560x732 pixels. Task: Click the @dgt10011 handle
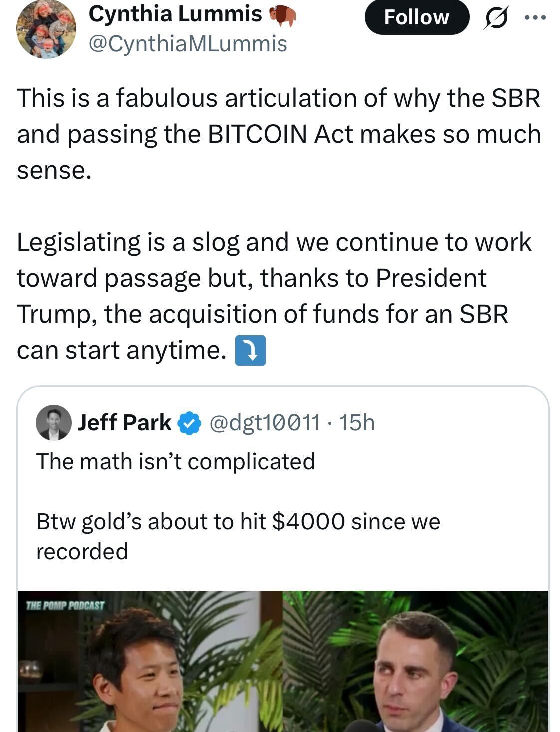(x=265, y=423)
